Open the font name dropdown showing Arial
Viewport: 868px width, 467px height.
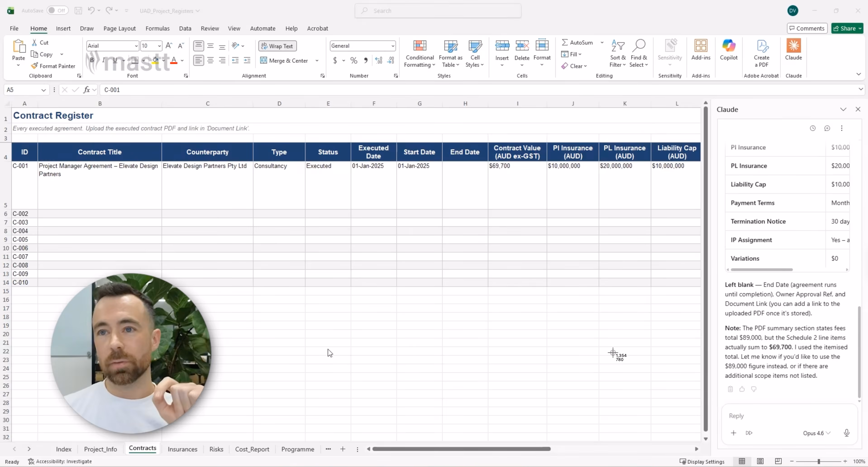(136, 46)
